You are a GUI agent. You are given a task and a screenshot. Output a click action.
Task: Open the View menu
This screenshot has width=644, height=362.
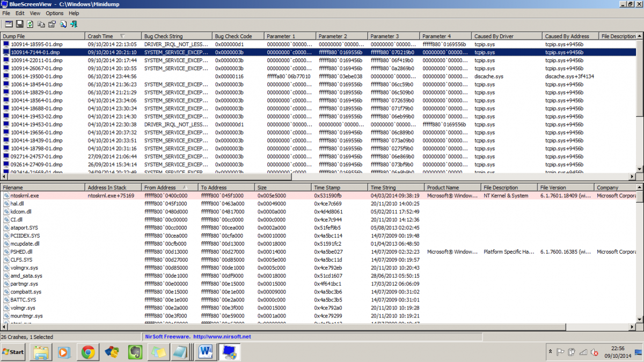pos(35,13)
